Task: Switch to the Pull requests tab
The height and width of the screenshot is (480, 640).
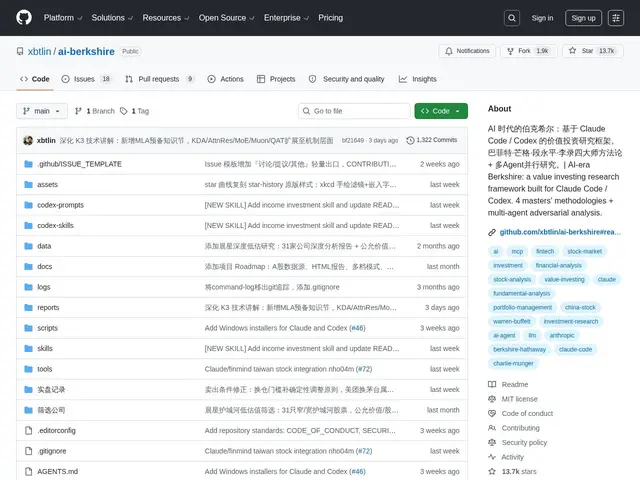Action: 159,79
